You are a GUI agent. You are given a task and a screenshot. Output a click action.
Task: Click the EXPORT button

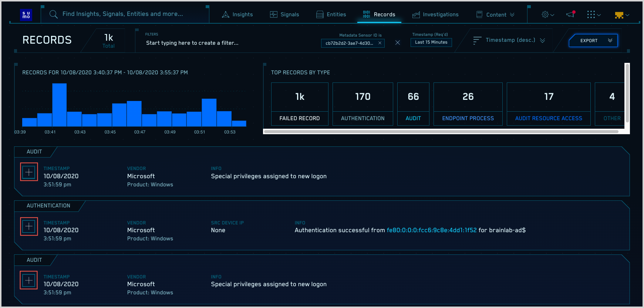(x=593, y=41)
